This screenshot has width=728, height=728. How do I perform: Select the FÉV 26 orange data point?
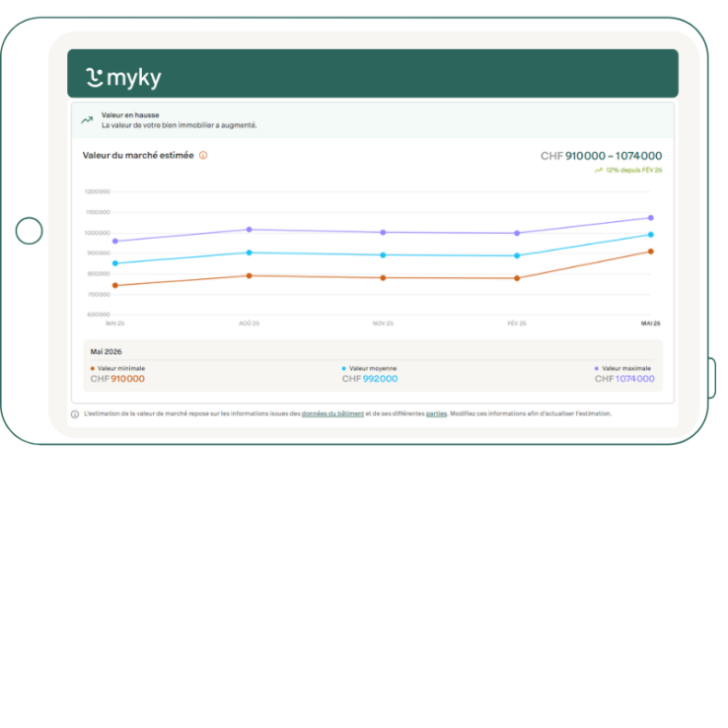[517, 278]
